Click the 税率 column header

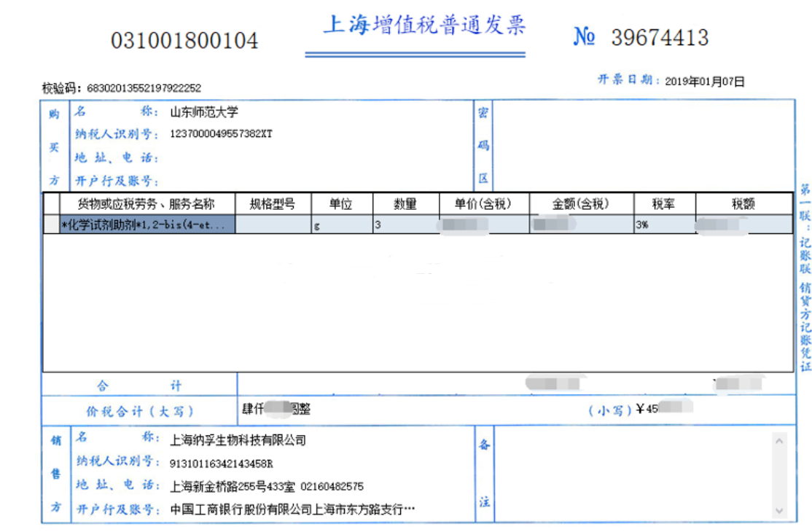(x=663, y=205)
